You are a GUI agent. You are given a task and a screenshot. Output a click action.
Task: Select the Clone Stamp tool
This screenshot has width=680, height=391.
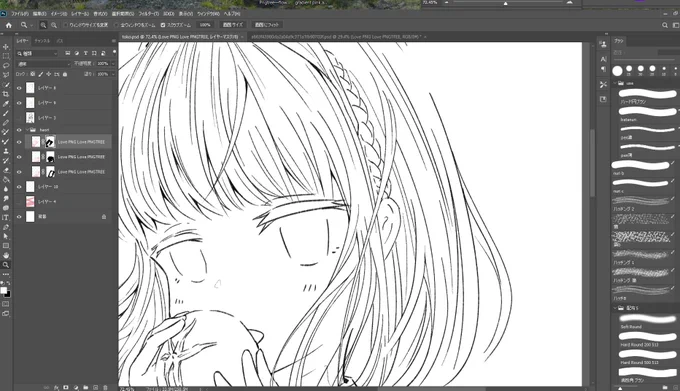click(x=6, y=151)
